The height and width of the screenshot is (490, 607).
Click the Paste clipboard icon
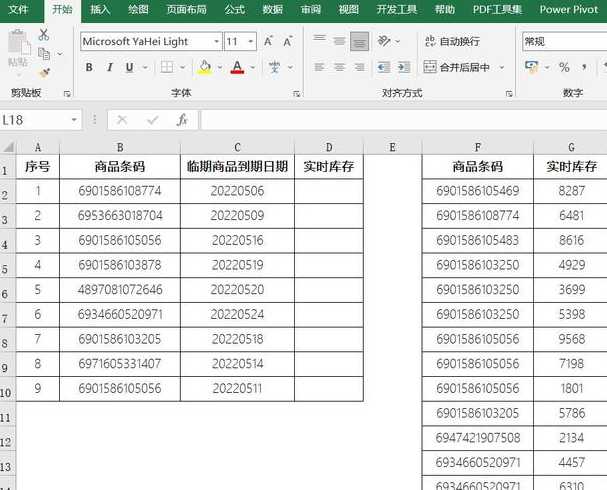[18, 42]
